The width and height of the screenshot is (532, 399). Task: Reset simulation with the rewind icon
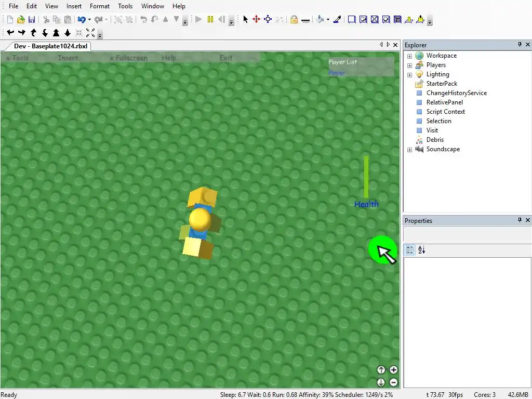[221, 19]
